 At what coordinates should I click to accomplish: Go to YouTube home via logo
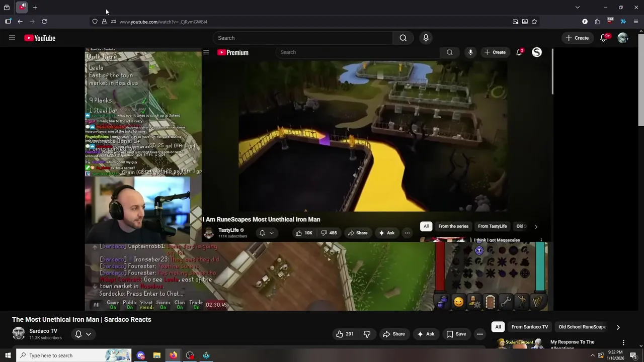(x=40, y=38)
